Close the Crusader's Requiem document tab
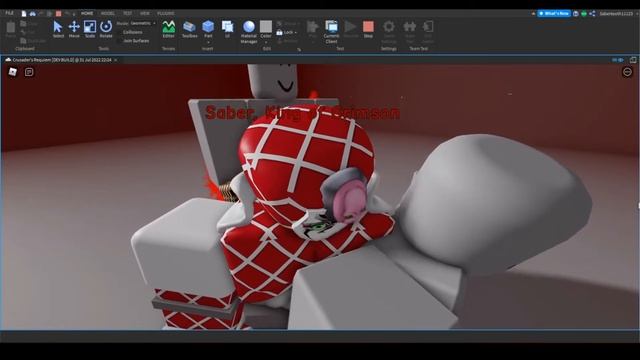 coord(116,60)
